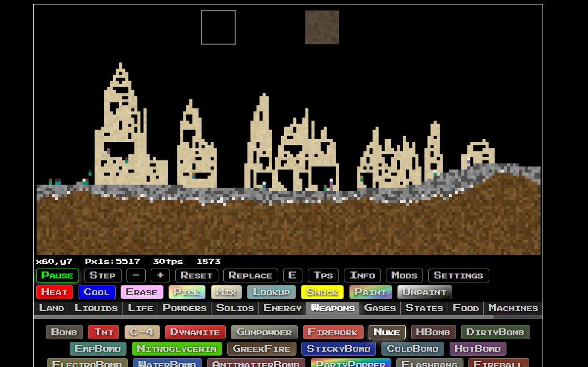Select the Heat tool
Viewport: 588px width, 367px height.
(x=54, y=292)
